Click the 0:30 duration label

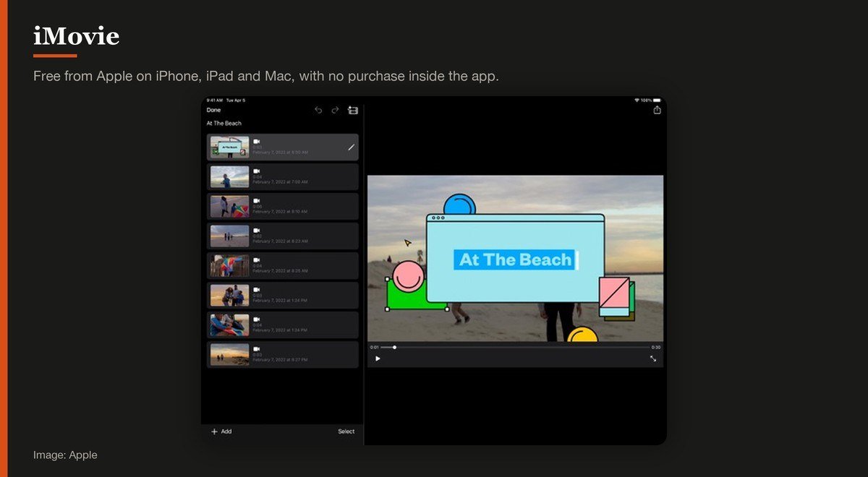coord(656,347)
